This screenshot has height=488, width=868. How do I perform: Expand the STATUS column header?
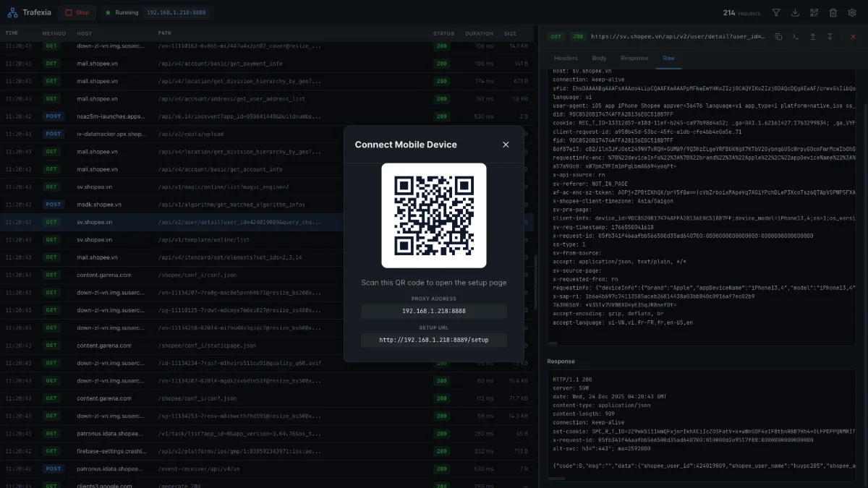tap(443, 33)
